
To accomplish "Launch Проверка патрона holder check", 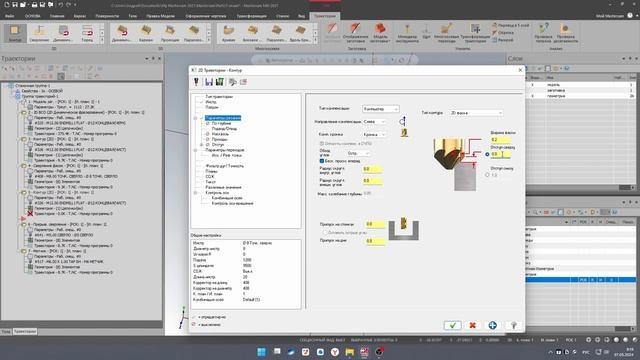I will (x=543, y=33).
